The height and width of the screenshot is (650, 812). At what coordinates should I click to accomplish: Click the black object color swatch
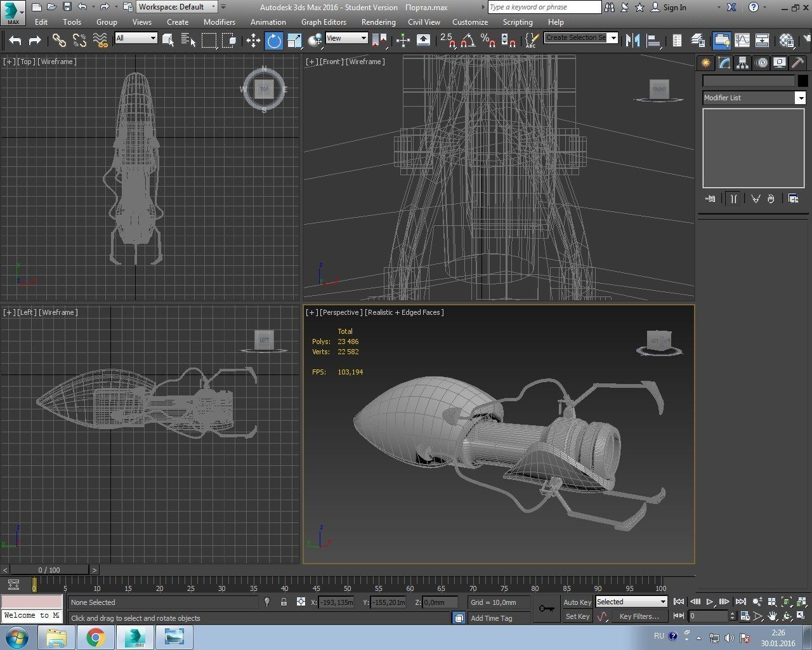pos(802,81)
